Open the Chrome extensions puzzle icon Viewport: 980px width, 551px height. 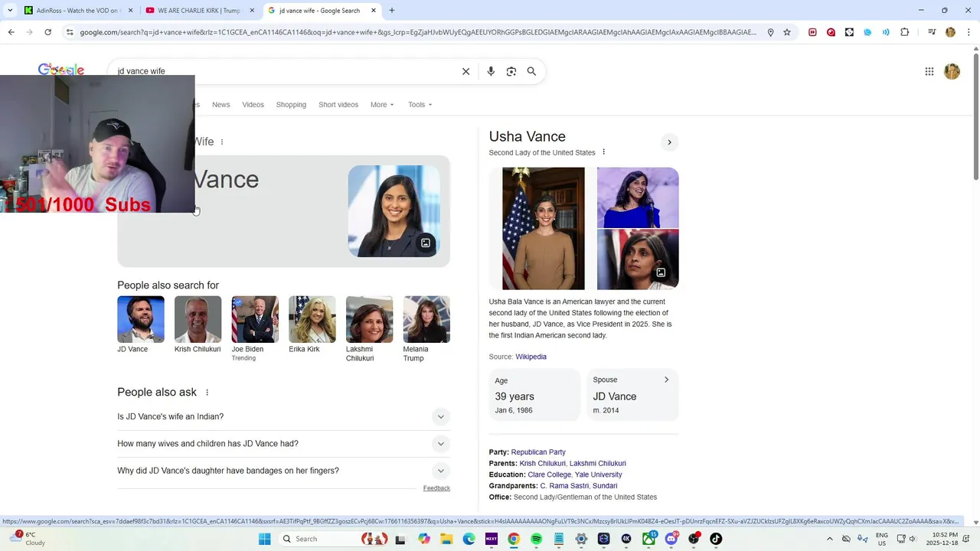904,32
